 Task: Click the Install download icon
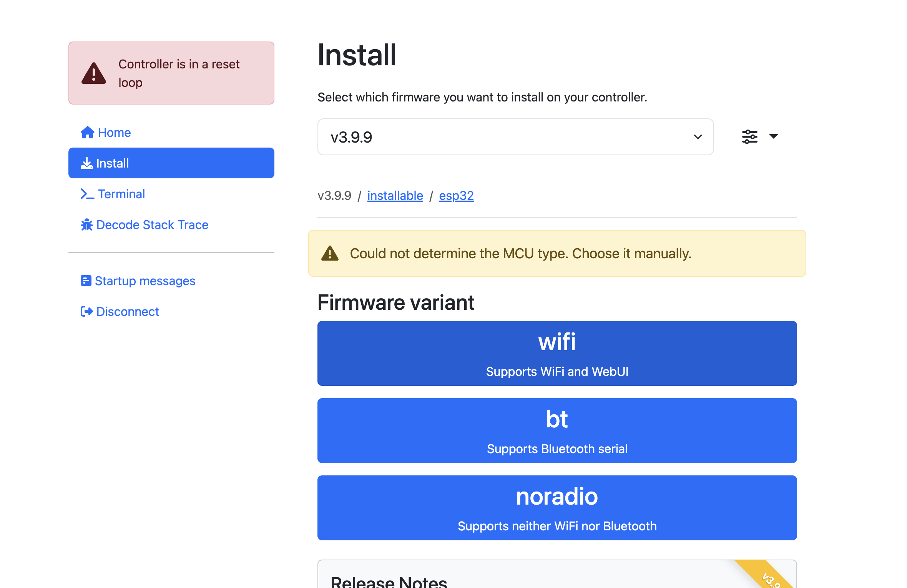pyautogui.click(x=86, y=163)
